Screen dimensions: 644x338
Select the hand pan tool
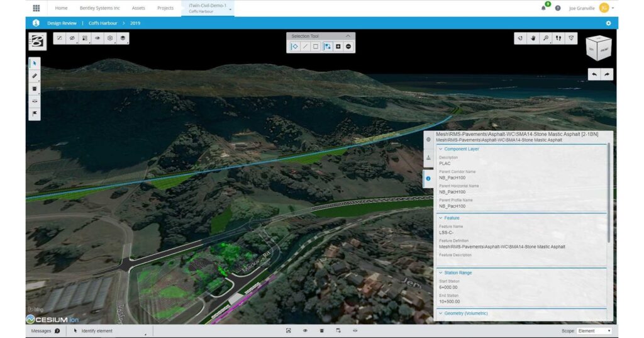click(x=533, y=38)
